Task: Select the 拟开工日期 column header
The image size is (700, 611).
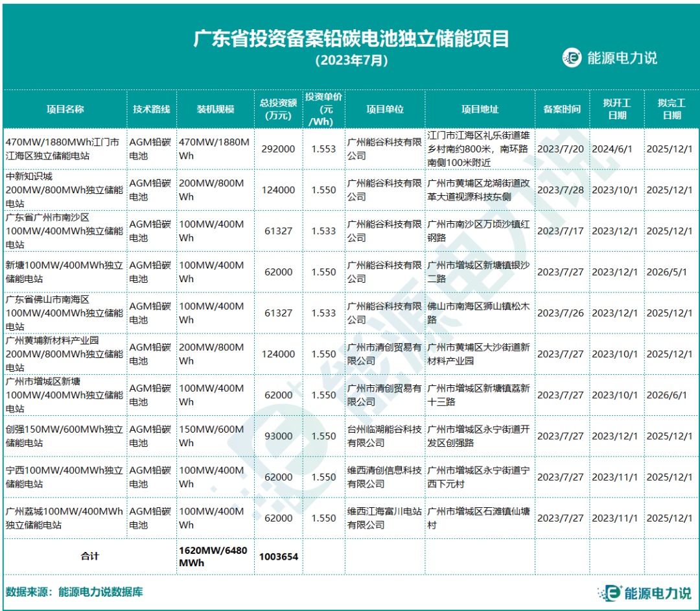Action: pyautogui.click(x=617, y=110)
